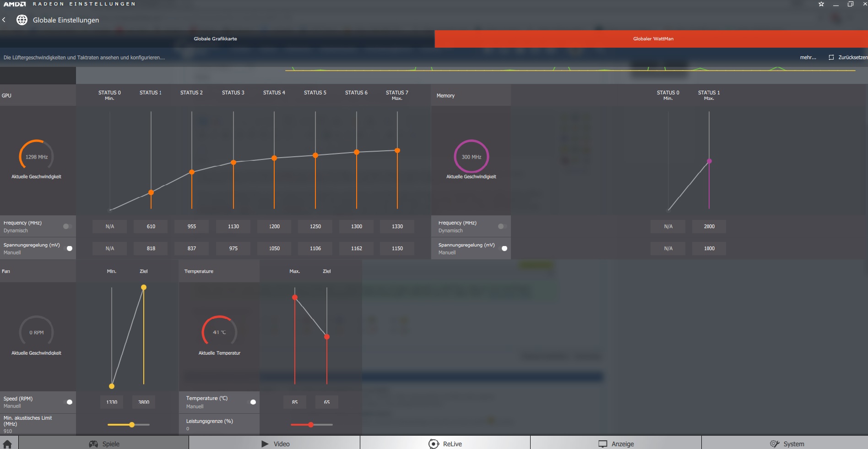Click the Globale Einstellungen globe icon
The height and width of the screenshot is (449, 868).
[x=22, y=20]
